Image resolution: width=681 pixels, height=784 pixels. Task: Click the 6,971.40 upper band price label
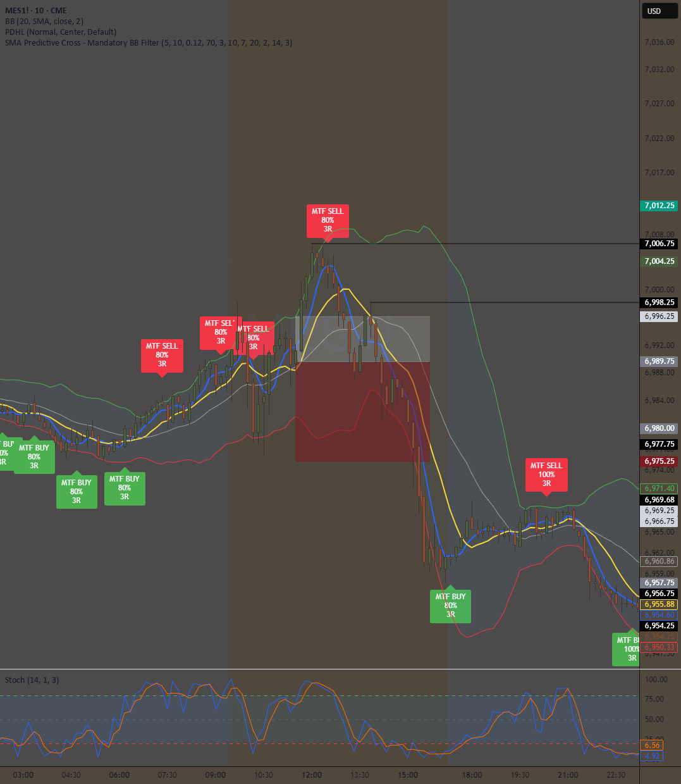pos(660,488)
